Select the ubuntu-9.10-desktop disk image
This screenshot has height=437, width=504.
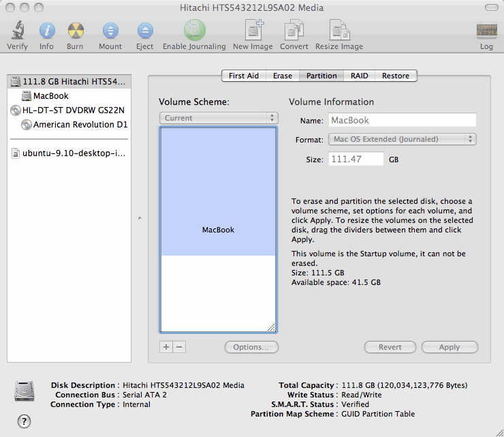(x=69, y=153)
